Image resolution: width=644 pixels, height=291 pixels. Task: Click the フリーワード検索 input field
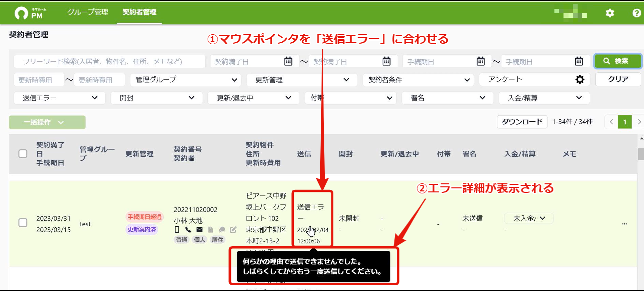(x=109, y=61)
